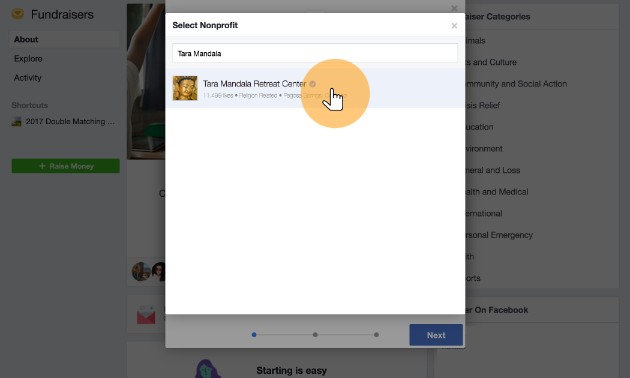Click the third progress step dot
Viewport: 630px width, 378px height.
tap(376, 335)
